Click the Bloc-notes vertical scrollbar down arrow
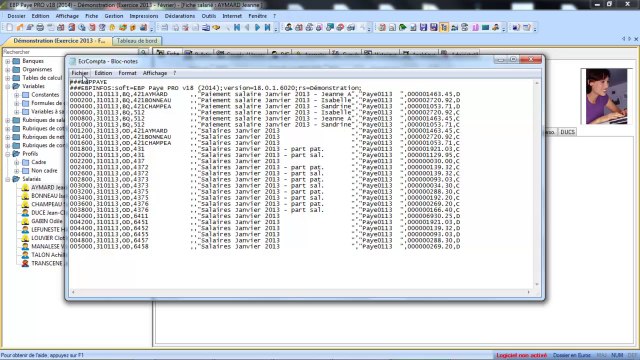The image size is (640, 360). point(537,284)
